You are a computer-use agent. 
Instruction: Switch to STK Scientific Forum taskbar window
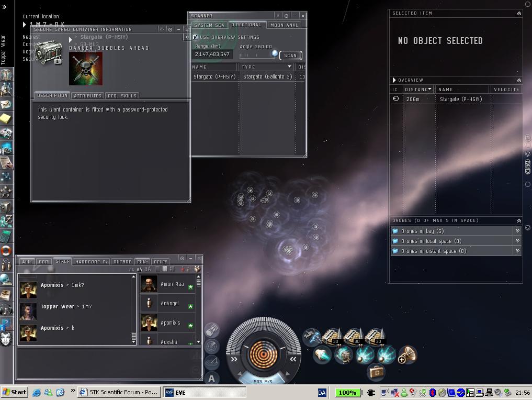point(119,392)
